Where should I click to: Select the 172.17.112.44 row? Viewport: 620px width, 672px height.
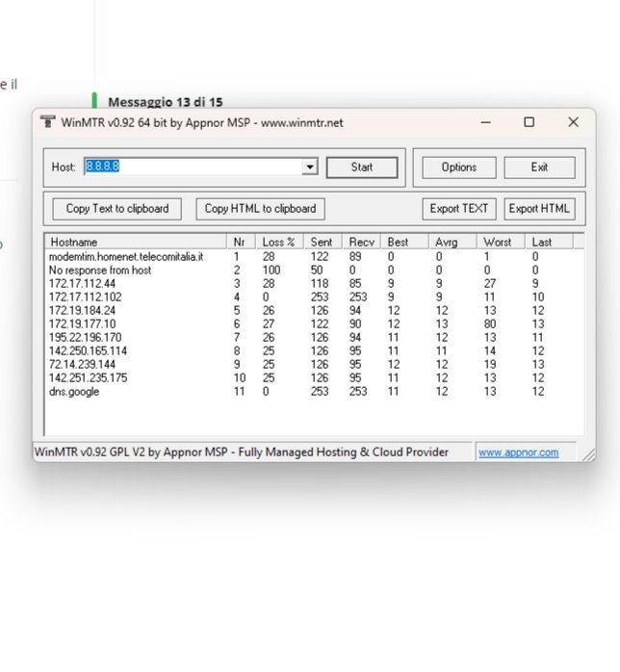(314, 284)
